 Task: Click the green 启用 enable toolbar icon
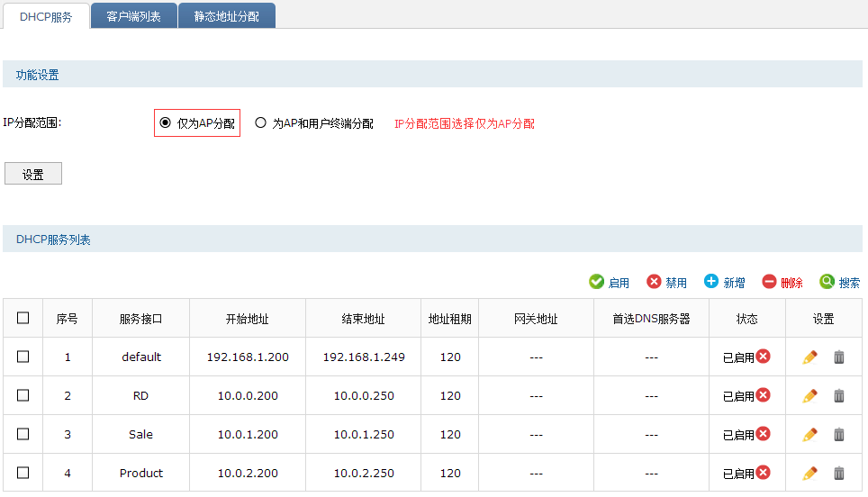(x=596, y=282)
